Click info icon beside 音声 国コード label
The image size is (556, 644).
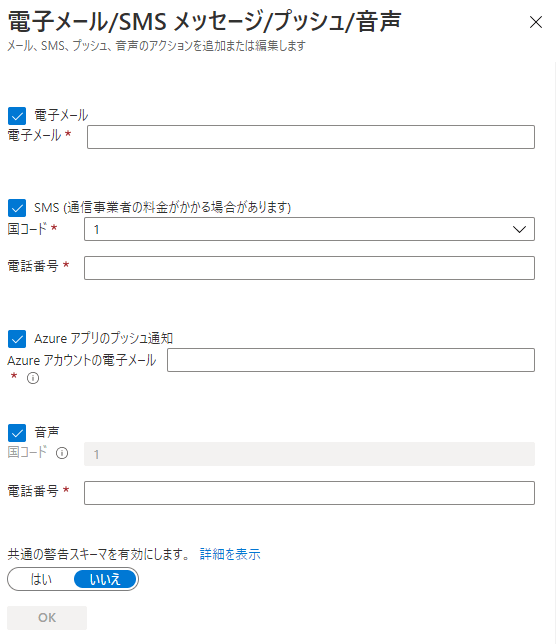[x=62, y=453]
